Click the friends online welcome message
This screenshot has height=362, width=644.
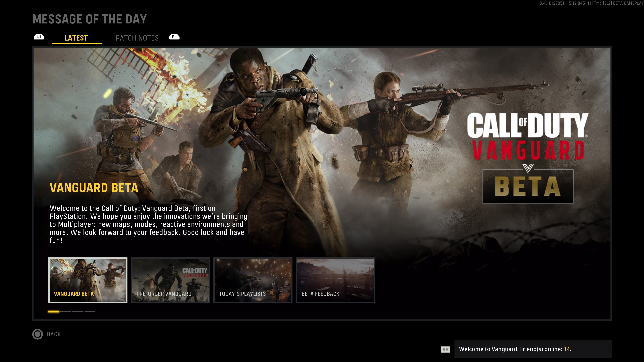pyautogui.click(x=515, y=349)
